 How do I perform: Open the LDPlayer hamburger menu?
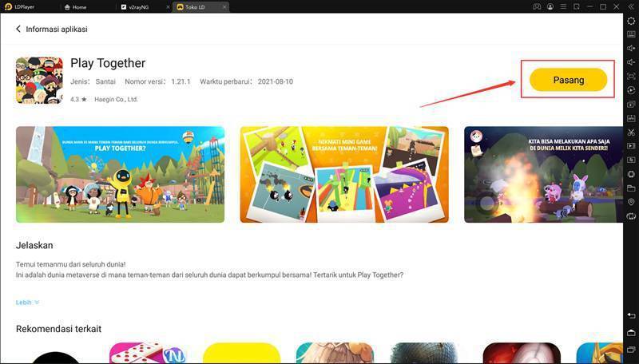click(x=563, y=7)
